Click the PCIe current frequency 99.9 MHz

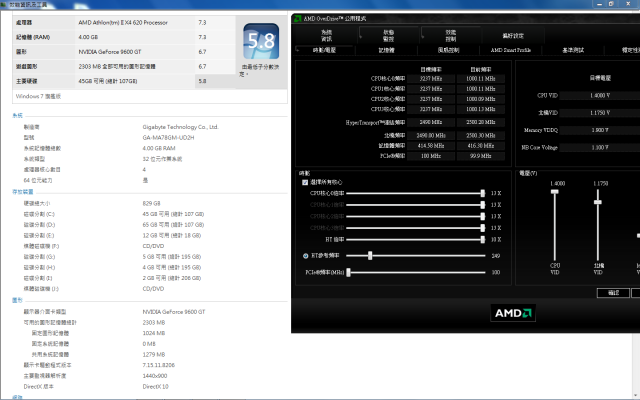[x=481, y=156]
